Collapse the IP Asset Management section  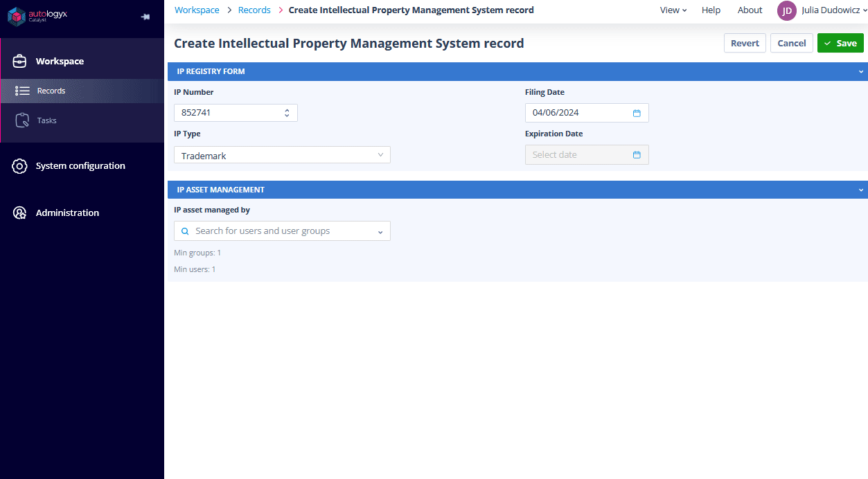click(x=861, y=190)
